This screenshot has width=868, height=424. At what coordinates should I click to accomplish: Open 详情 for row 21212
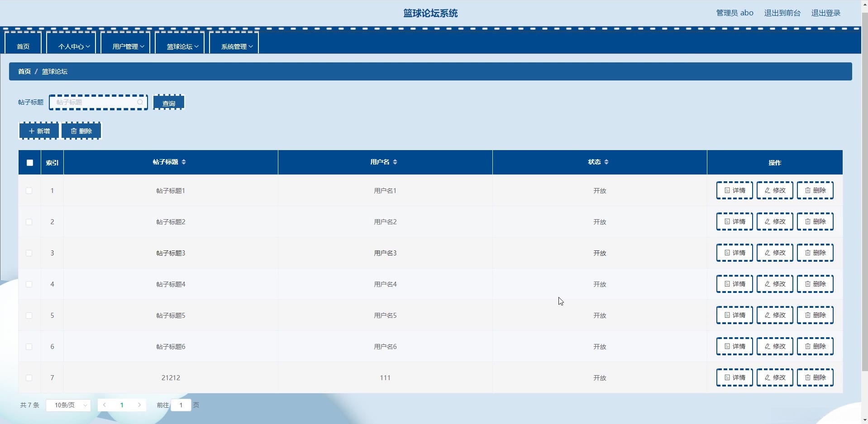tap(734, 377)
